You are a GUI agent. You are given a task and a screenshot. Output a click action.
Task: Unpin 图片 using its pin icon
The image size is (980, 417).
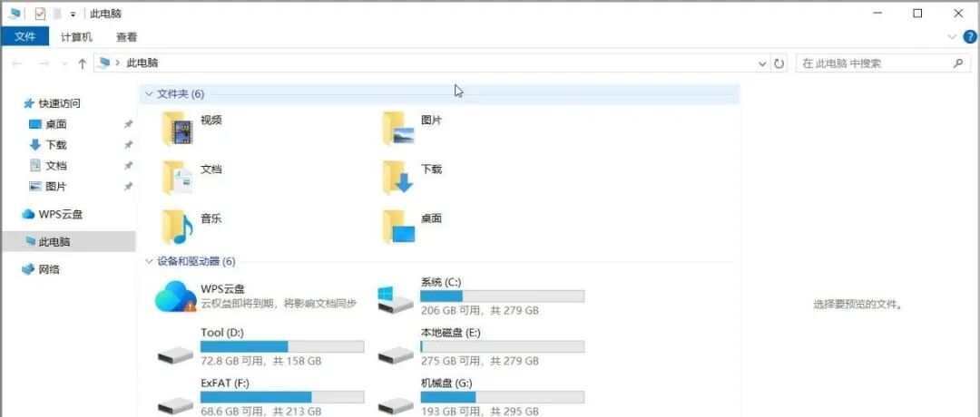point(128,186)
